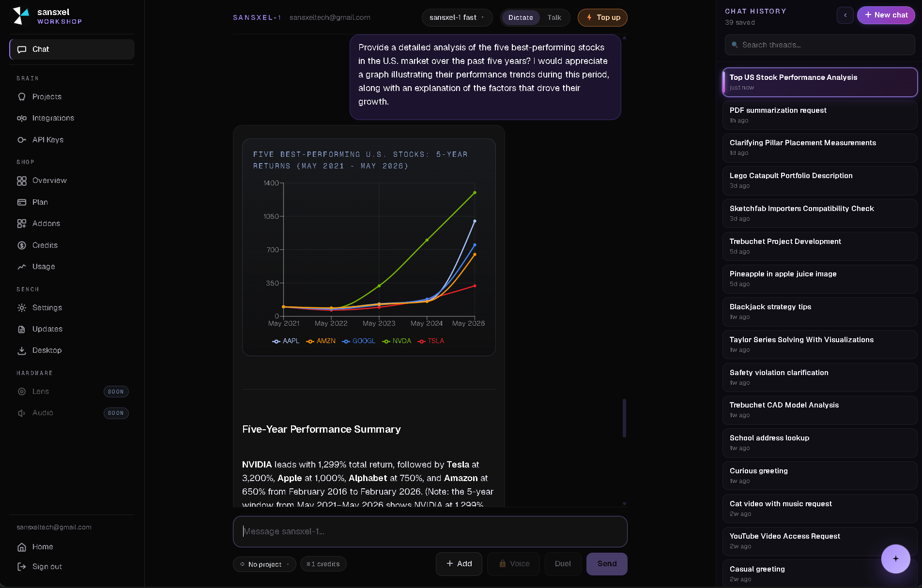Click the search magnifier icon in threads
This screenshot has height=588, width=922.
coord(735,45)
